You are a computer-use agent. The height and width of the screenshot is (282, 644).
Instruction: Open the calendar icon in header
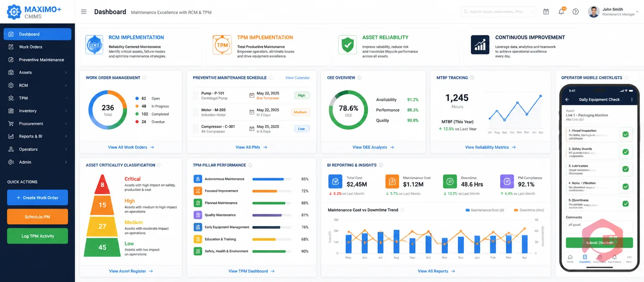click(x=546, y=12)
